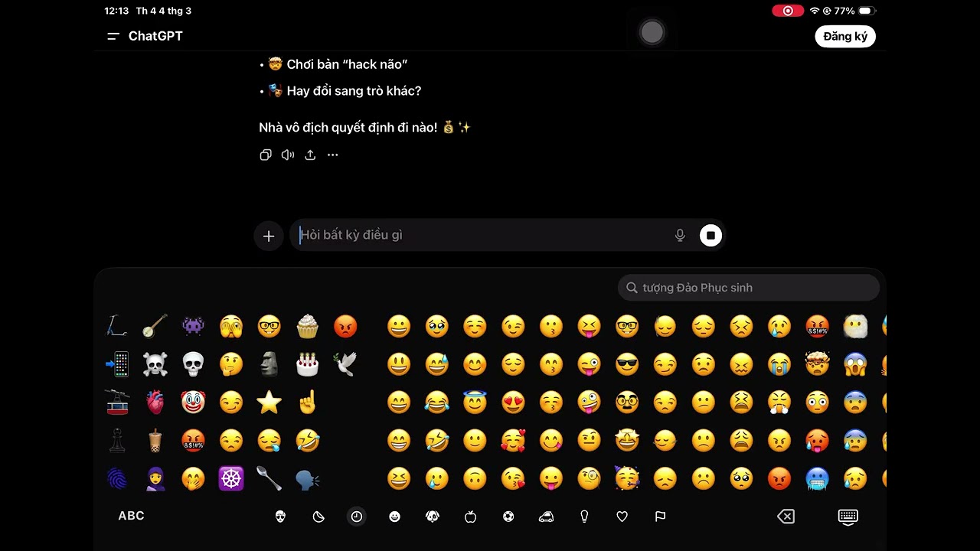Insert the birthday cake emoji

(307, 364)
